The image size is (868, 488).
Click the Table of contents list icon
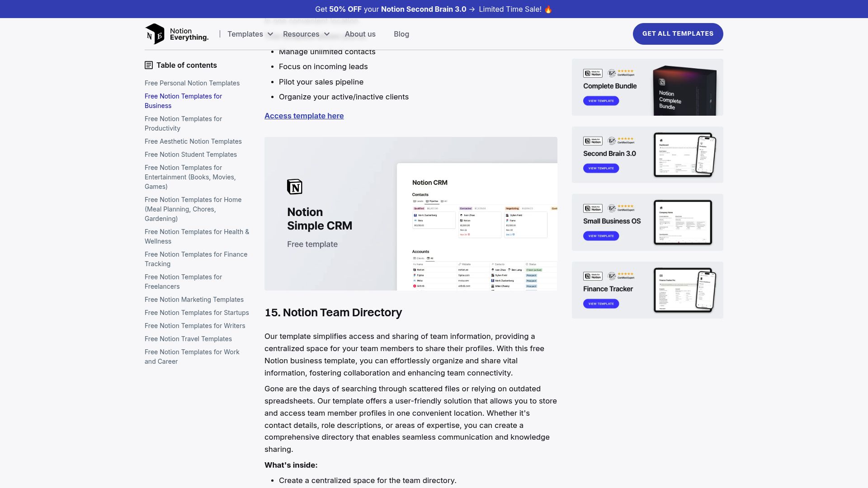(149, 65)
